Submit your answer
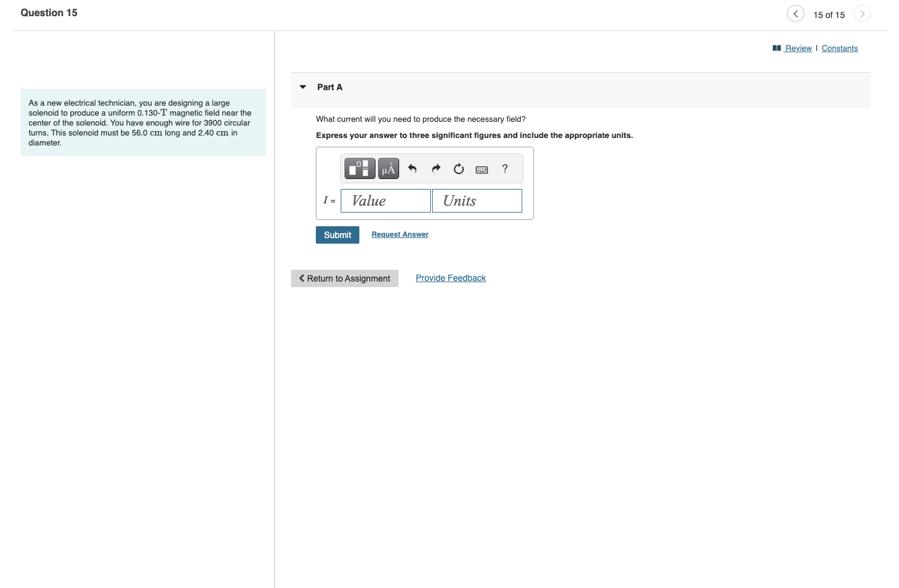The image size is (899, 588). coord(337,235)
